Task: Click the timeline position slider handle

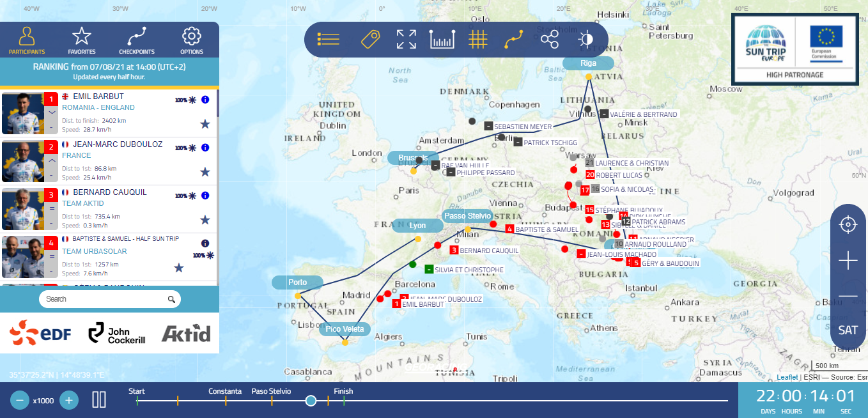Action: 311,401
